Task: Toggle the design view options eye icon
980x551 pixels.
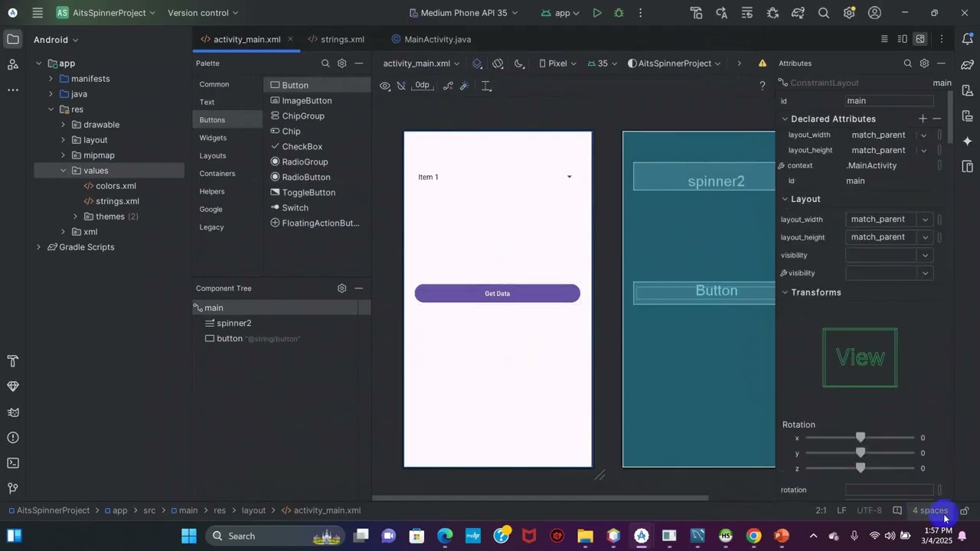Action: (385, 86)
